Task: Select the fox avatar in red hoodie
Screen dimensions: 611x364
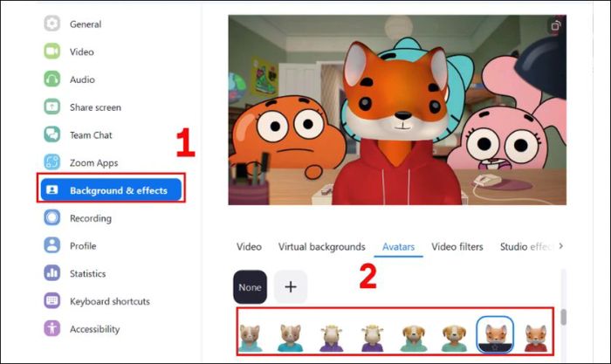Action: point(536,338)
